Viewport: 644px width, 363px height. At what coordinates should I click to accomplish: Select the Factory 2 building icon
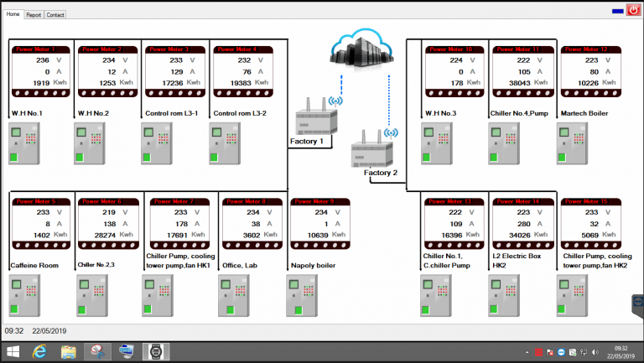(371, 153)
